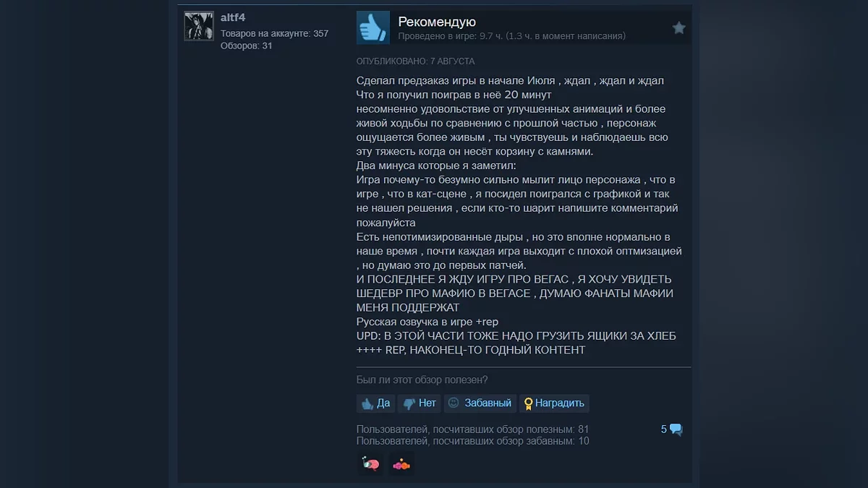The image size is (868, 488).
Task: Open altf4's profile avatar image
Action: 199,26
